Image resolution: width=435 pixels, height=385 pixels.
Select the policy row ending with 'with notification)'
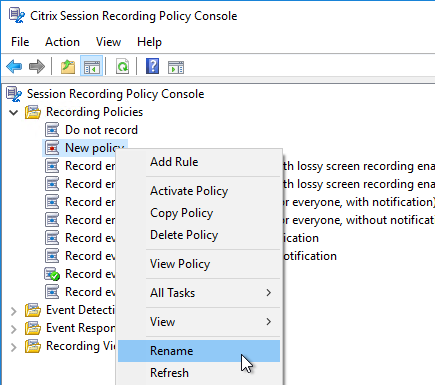pyautogui.click(x=358, y=202)
